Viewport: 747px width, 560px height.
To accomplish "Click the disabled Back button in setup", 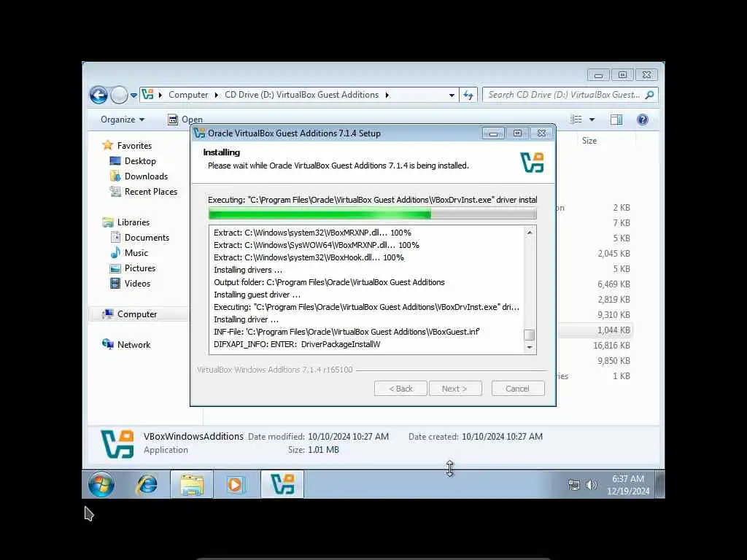I will (x=400, y=389).
